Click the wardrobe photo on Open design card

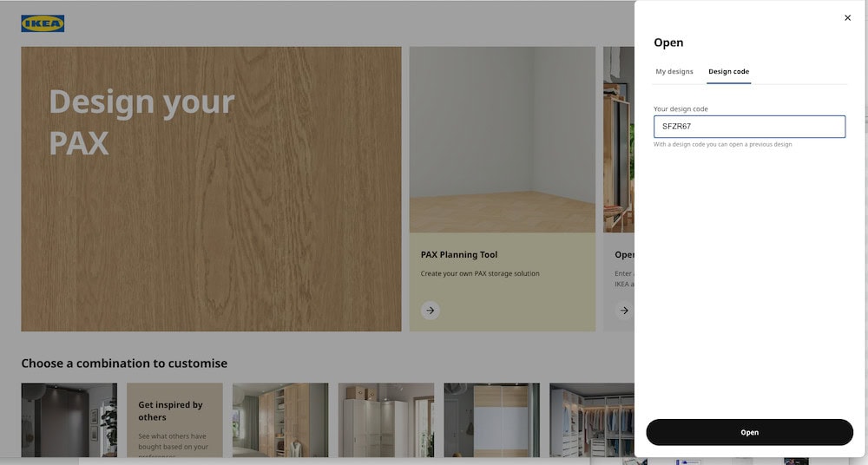pos(618,140)
